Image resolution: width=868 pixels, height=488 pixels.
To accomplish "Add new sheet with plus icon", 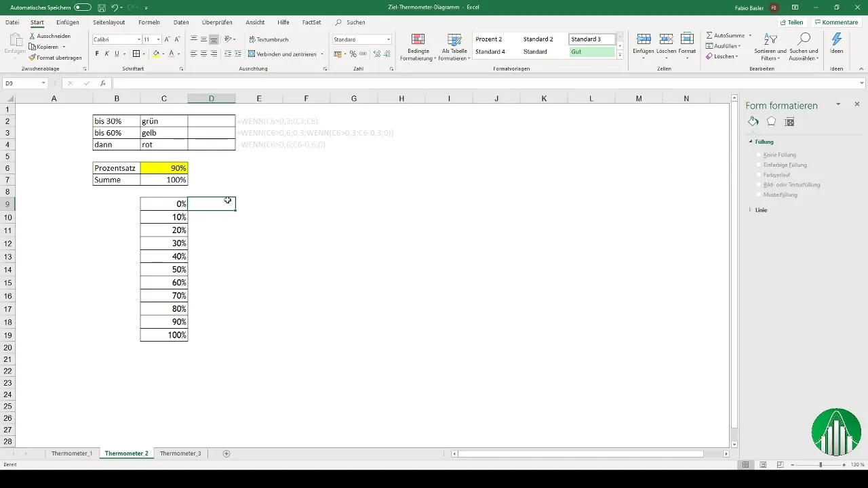I will [226, 453].
